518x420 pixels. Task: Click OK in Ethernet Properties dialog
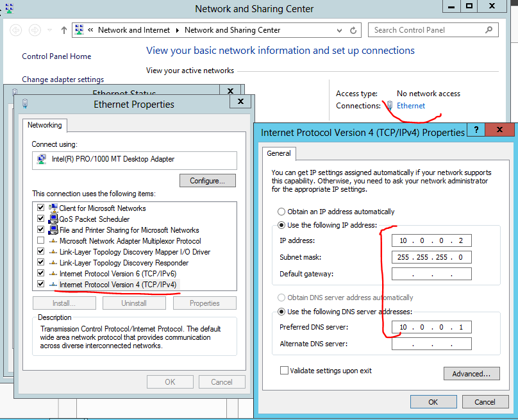coord(170,382)
